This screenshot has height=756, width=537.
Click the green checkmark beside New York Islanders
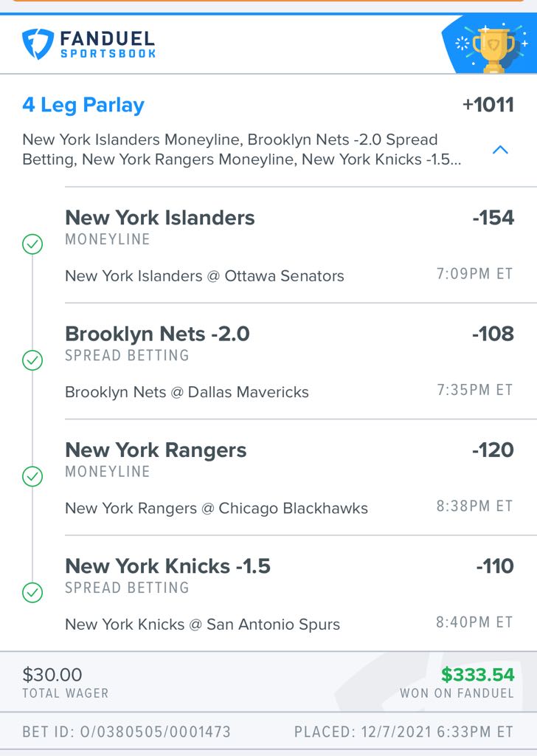click(x=32, y=244)
